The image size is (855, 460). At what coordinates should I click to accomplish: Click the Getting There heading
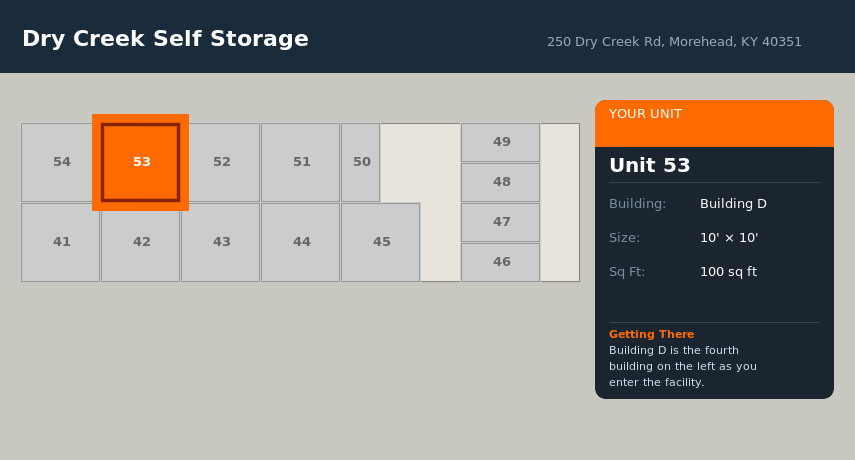click(651, 334)
